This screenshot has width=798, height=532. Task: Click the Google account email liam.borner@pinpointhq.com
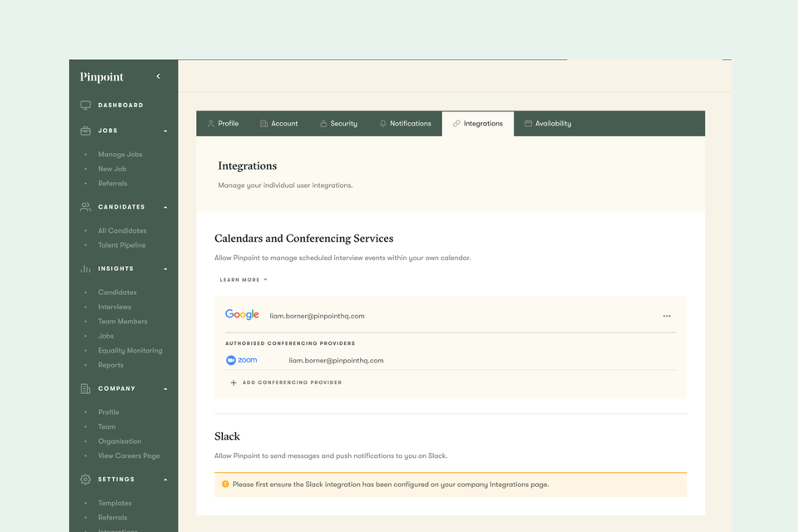pos(317,316)
